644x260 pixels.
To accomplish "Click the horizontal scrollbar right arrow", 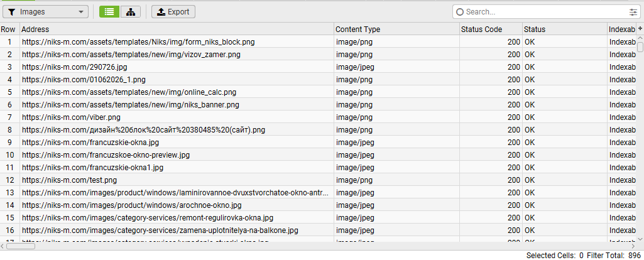I will point(633,246).
